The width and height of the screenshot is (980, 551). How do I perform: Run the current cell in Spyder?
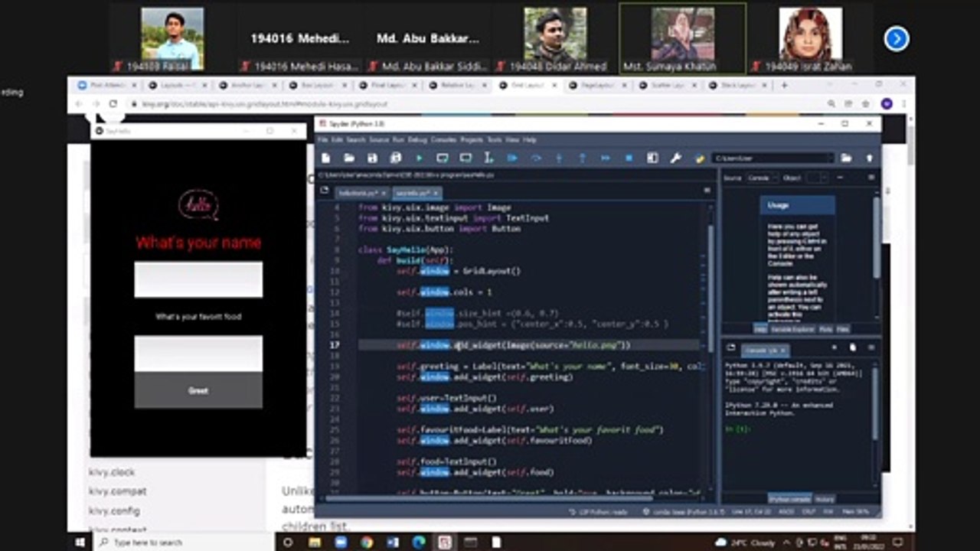coord(443,158)
